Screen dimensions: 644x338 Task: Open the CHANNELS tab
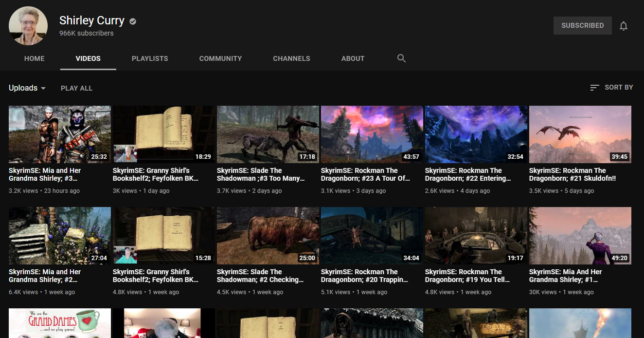tap(291, 58)
